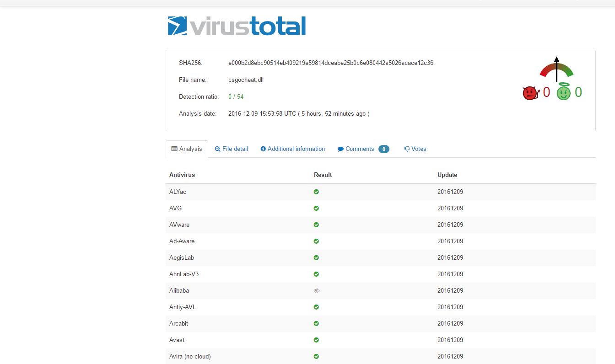Click the file name csgocheat.dll
The height and width of the screenshot is (364, 615).
click(246, 80)
